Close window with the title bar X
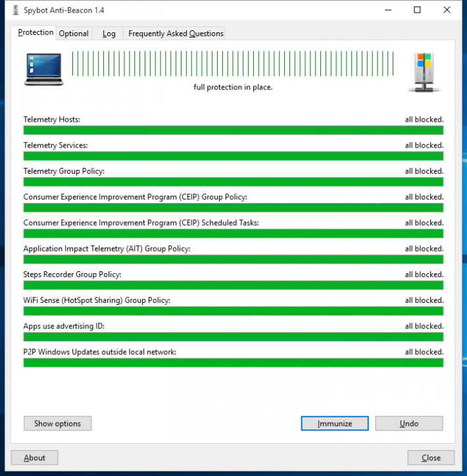Image resolution: width=467 pixels, height=476 pixels. click(447, 10)
